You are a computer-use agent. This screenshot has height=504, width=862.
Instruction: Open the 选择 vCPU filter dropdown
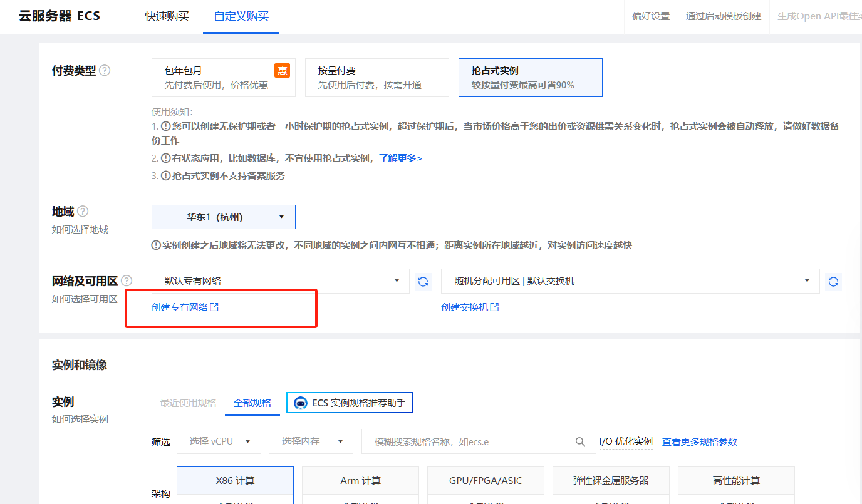219,441
